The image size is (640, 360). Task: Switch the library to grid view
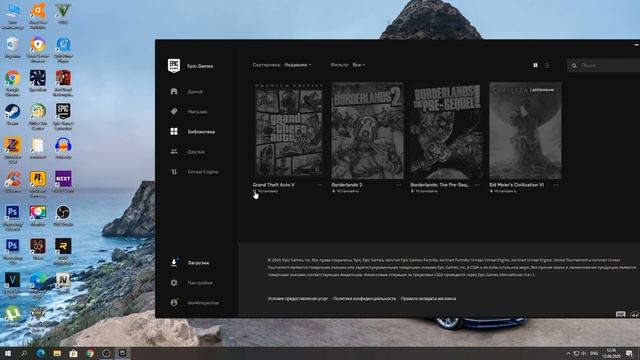(x=536, y=65)
